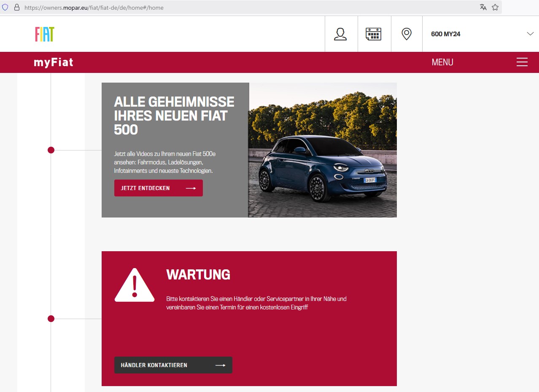Screen dimensions: 539x392
Task: Open the hamburger menu icon
Action: click(522, 62)
